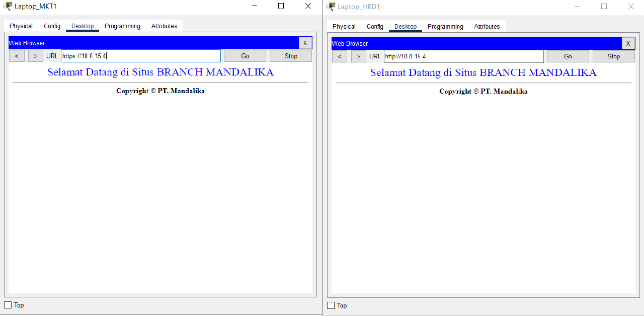Enable the Top checkbox on Laptop_HRD1
This screenshot has width=644, height=316.
click(331, 305)
